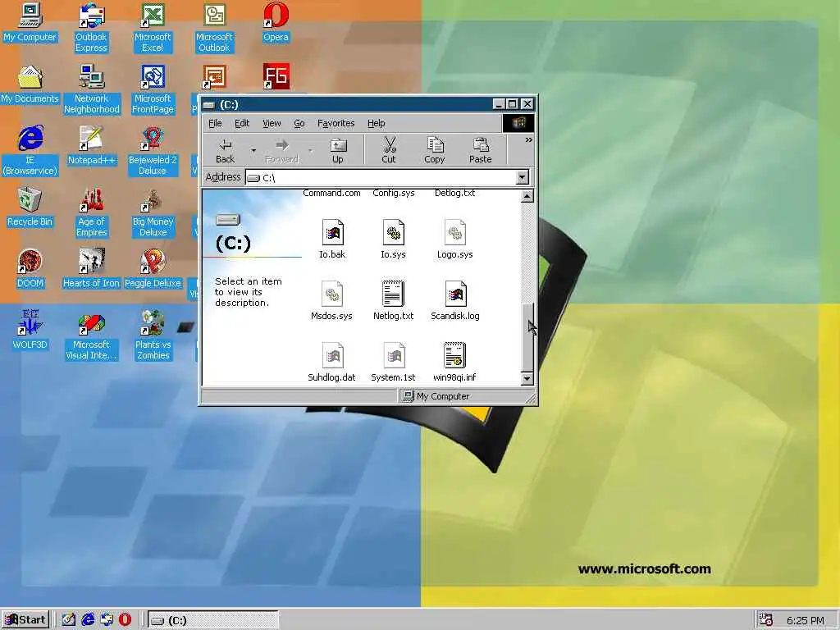Click Show Desktop in Quick Launch

69,620
